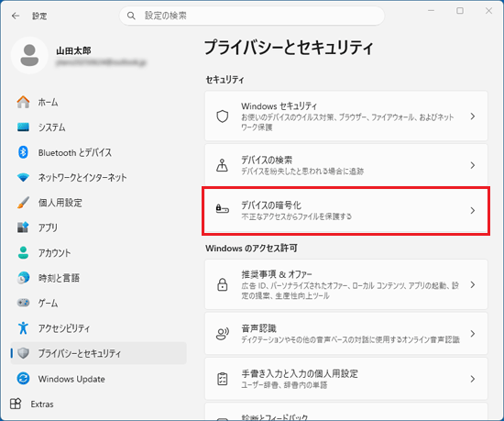Open Windows セキュリティ card
The height and width of the screenshot is (421, 504).
tap(346, 116)
